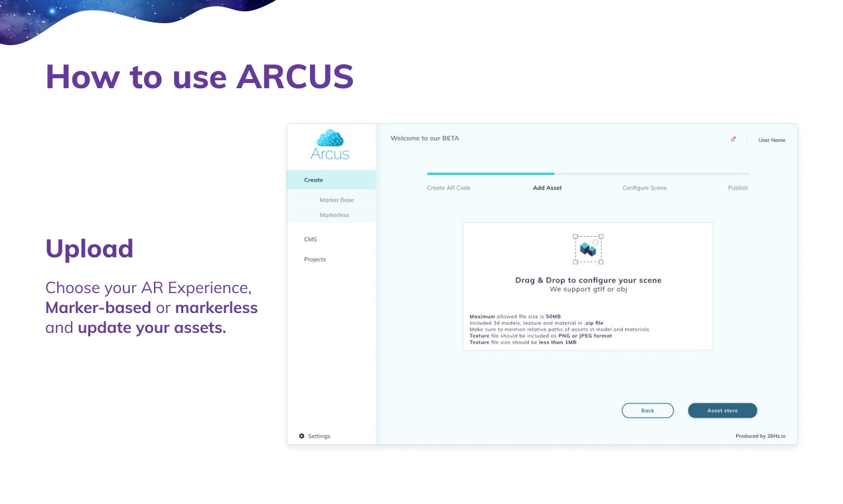This screenshot has width=843, height=504.
Task: Expand the Create section in the sidebar
Action: click(x=312, y=179)
